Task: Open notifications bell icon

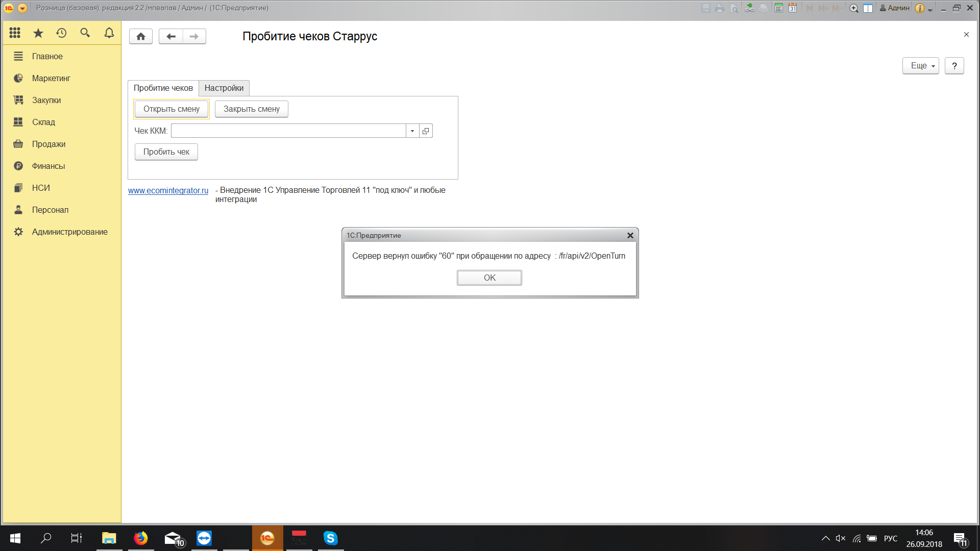Action: 109,33
